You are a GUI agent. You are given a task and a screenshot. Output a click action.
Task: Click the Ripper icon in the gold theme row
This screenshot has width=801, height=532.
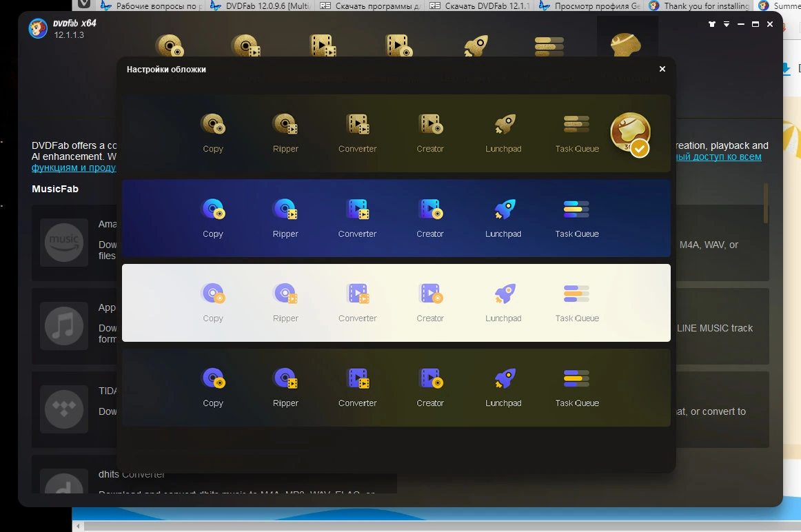coord(285,124)
